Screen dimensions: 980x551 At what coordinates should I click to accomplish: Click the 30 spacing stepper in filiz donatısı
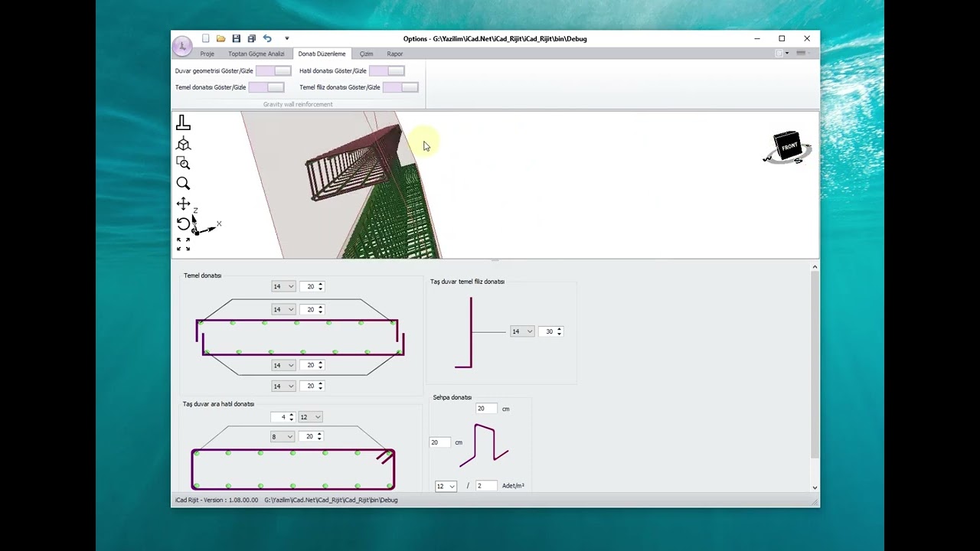coord(550,331)
